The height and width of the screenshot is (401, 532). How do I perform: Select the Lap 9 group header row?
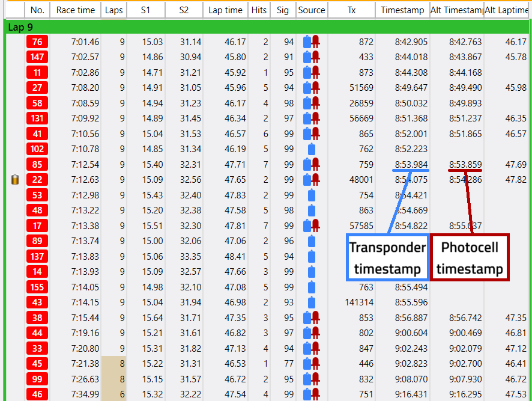pos(267,27)
